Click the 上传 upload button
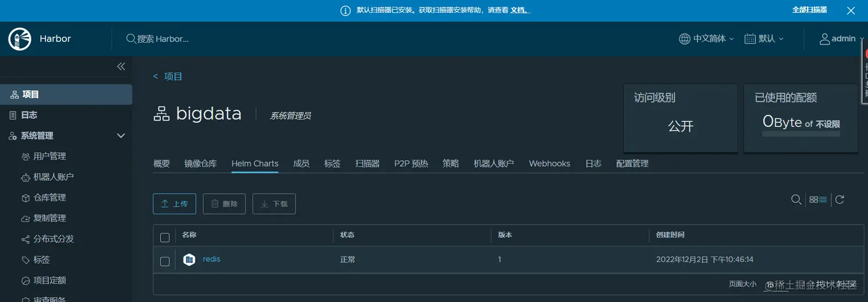This screenshot has height=302, width=868. (175, 204)
